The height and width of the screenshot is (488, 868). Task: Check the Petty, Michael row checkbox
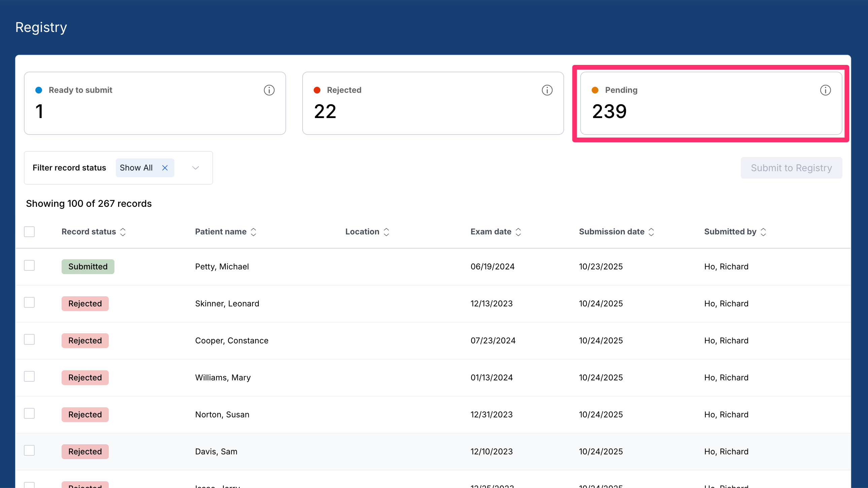[x=29, y=265]
